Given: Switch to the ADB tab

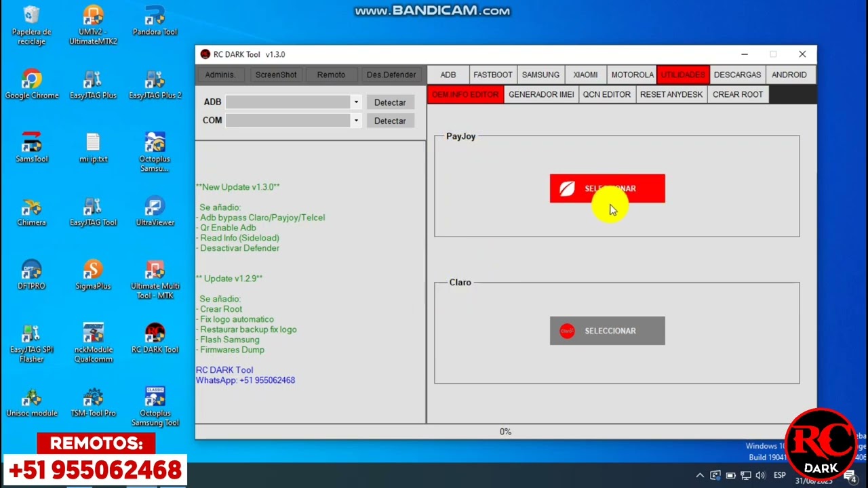Looking at the screenshot, I should [x=448, y=75].
